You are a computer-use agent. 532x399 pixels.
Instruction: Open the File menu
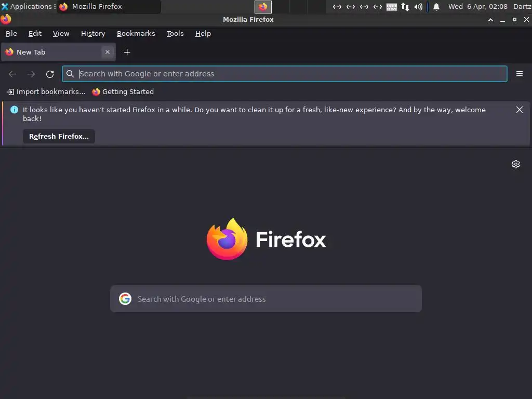[x=11, y=34]
